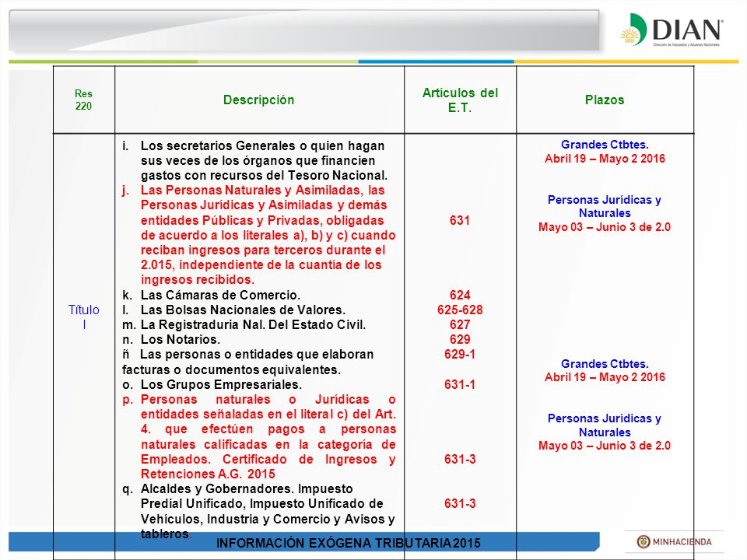Click article number 629
Image resolution: width=747 pixels, height=560 pixels.
pos(460,340)
